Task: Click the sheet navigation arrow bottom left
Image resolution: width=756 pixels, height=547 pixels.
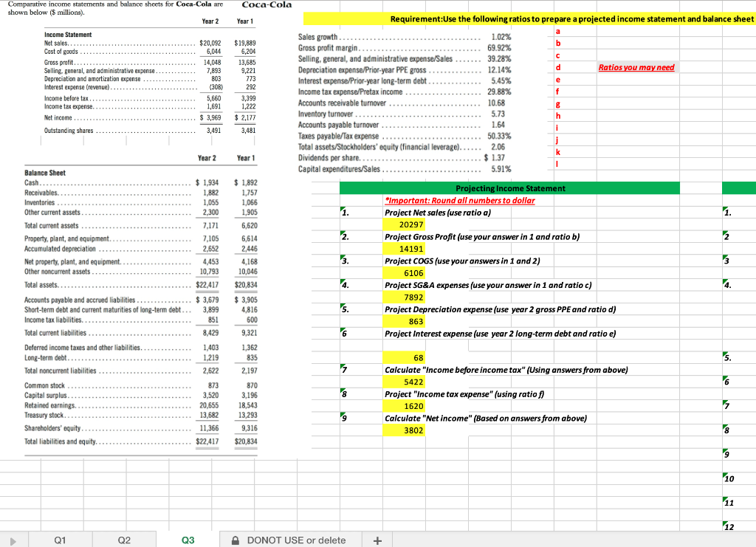Action: 12,540
